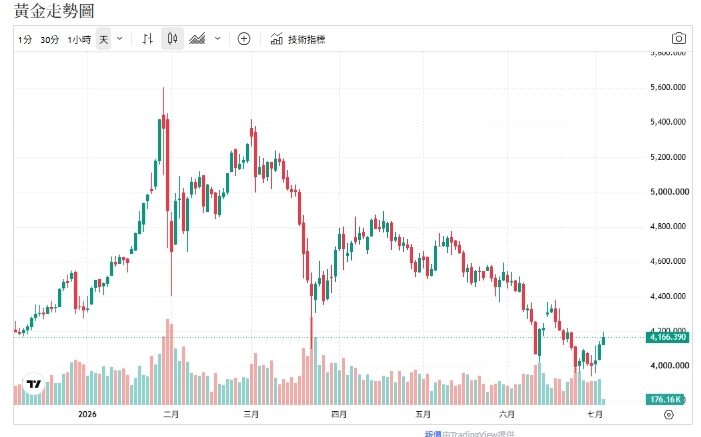Viewport: 701px width, 437px height.
Task: Select the bar chart style icon
Action: click(148, 39)
